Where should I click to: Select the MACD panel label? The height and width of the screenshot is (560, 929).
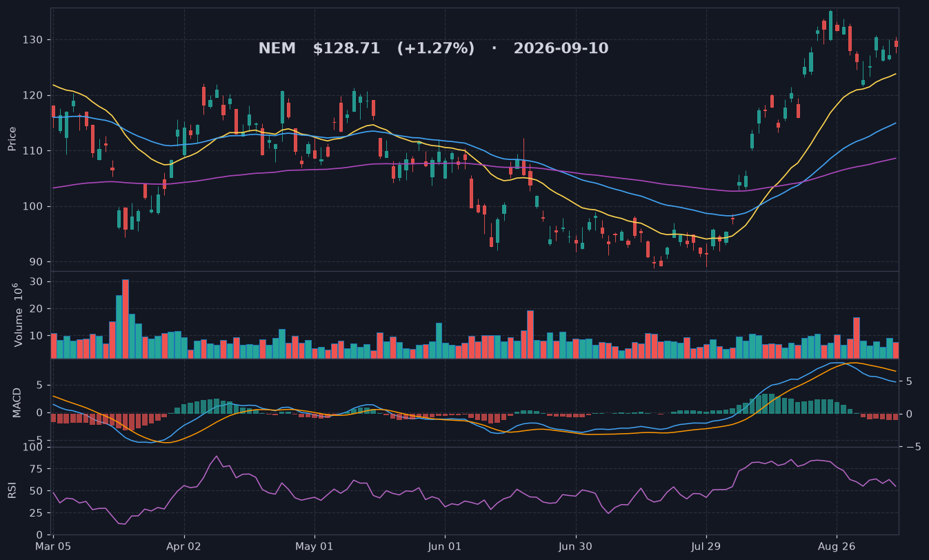click(17, 402)
